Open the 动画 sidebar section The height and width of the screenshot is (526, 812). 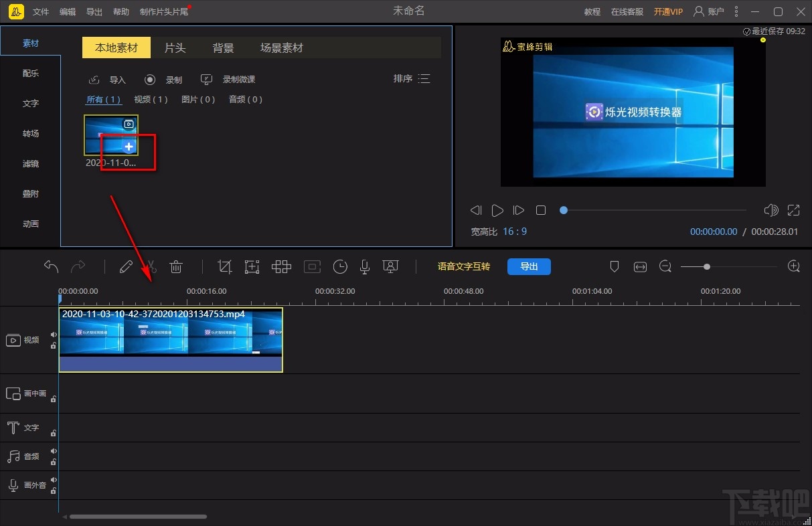[x=31, y=224]
